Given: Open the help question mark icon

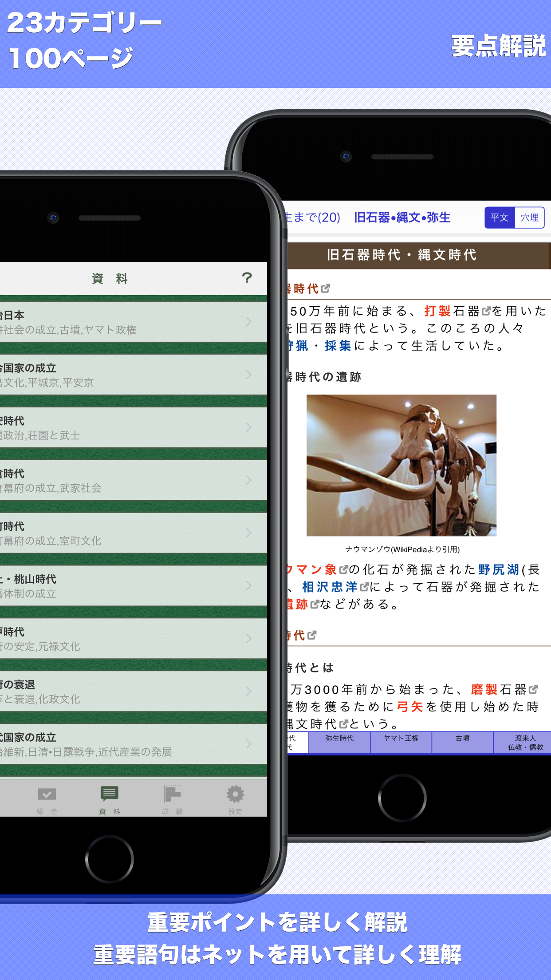Looking at the screenshot, I should [x=247, y=278].
